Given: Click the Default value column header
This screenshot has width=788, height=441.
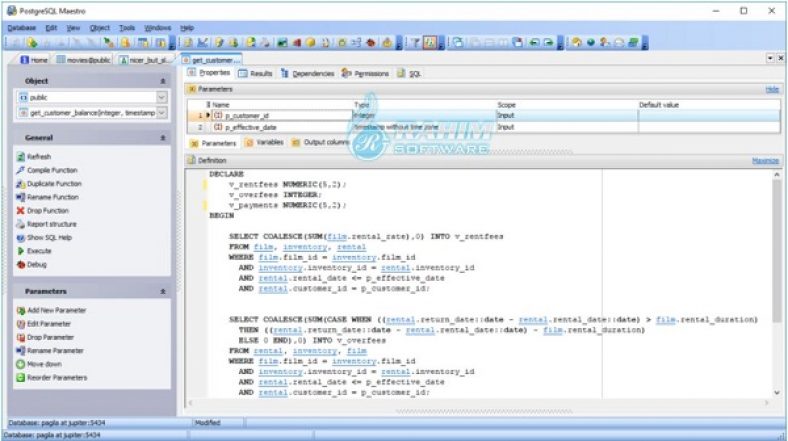Looking at the screenshot, I should (x=709, y=104).
